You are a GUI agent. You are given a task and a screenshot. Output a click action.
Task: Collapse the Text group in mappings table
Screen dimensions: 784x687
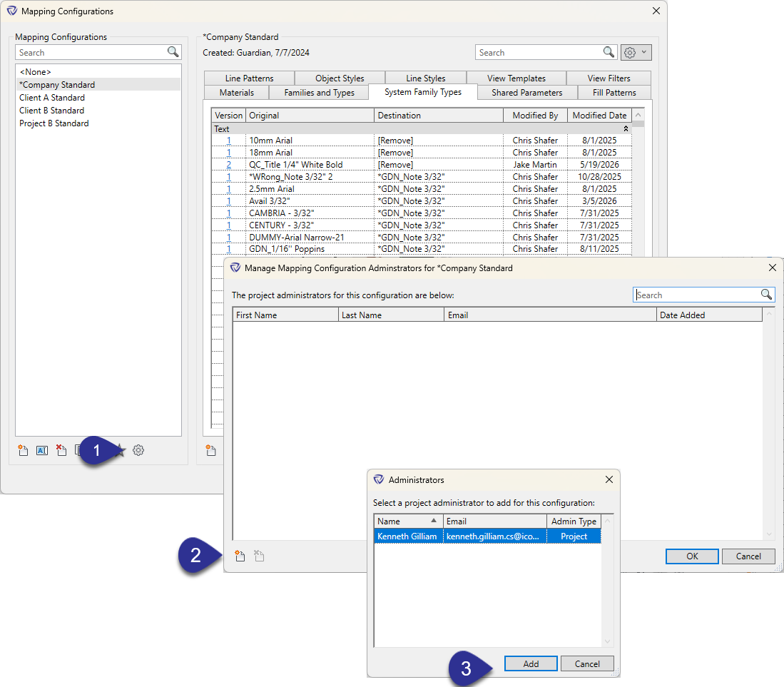coord(626,129)
